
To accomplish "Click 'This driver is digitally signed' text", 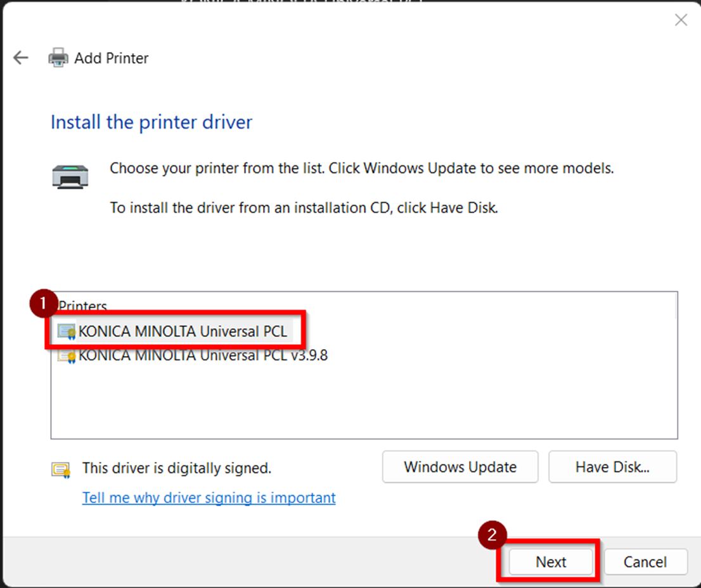I will pos(177,468).
